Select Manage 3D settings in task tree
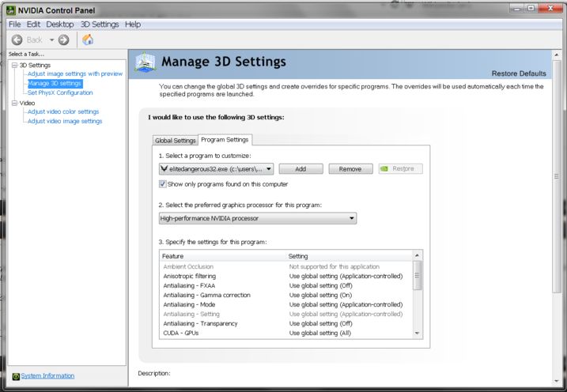The width and height of the screenshot is (567, 392). [55, 84]
